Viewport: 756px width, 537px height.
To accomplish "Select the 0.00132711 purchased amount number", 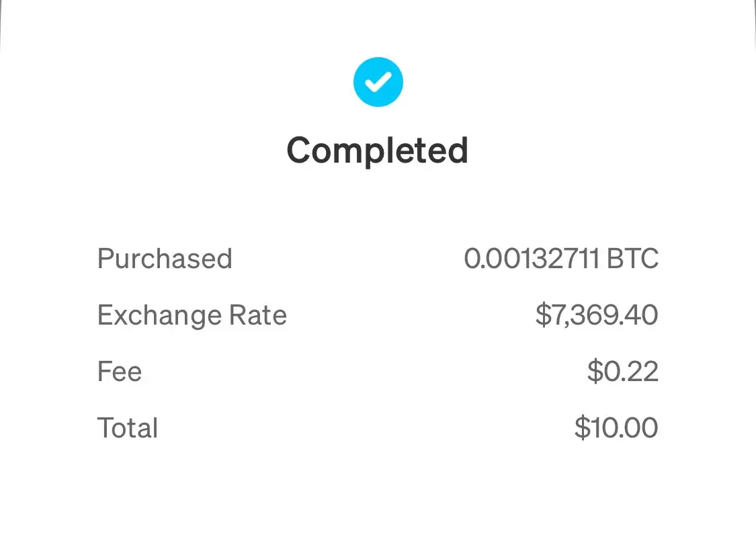I will point(532,258).
